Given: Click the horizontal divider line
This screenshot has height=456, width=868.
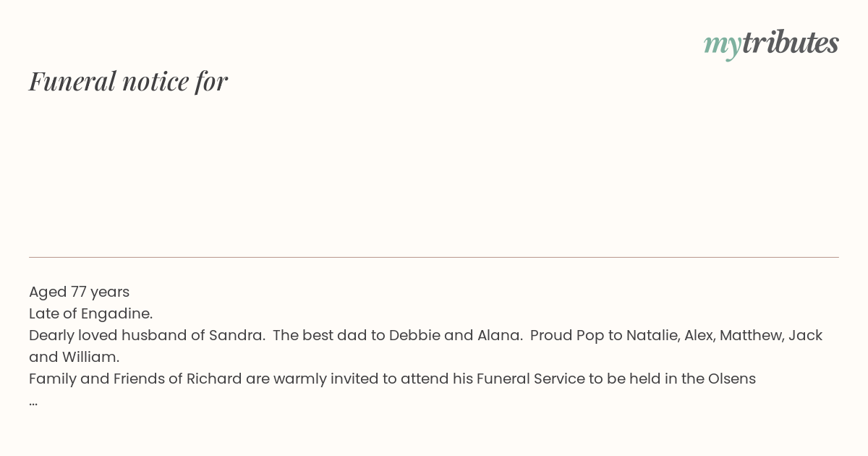Looking at the screenshot, I should tap(434, 257).
